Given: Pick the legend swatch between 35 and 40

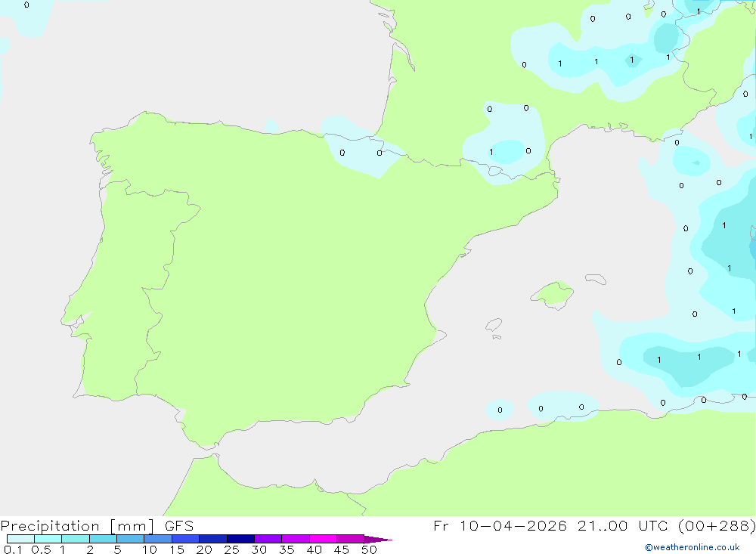Looking at the screenshot, I should pos(296,539).
